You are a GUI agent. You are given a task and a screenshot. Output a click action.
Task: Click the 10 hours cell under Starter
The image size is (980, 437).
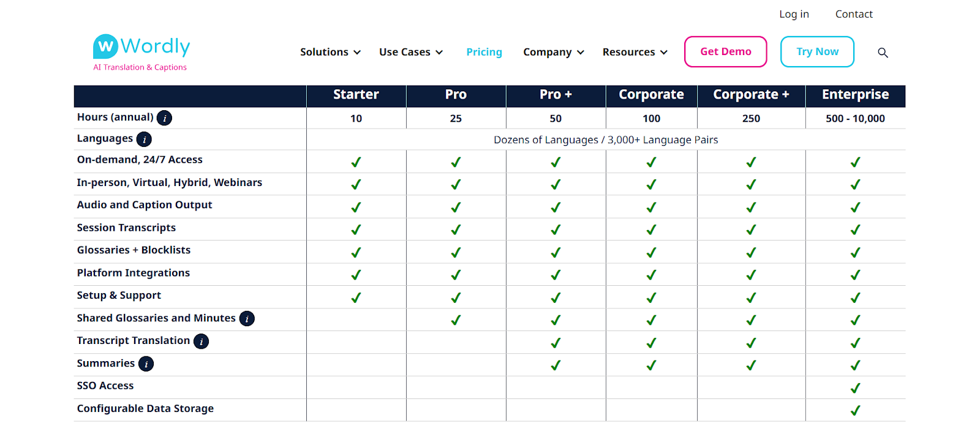click(356, 119)
